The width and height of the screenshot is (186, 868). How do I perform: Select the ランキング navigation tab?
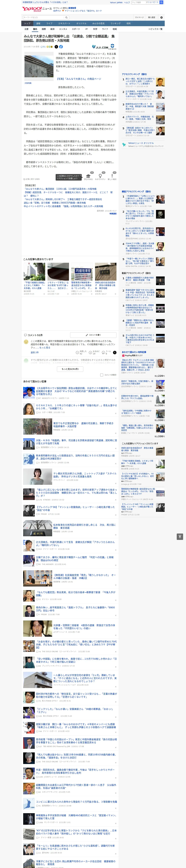pyautogui.click(x=115, y=24)
